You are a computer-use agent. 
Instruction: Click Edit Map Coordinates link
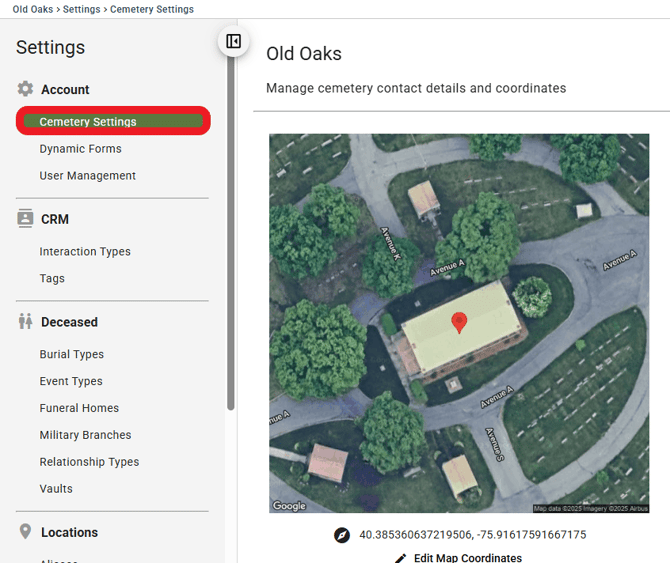point(468,558)
